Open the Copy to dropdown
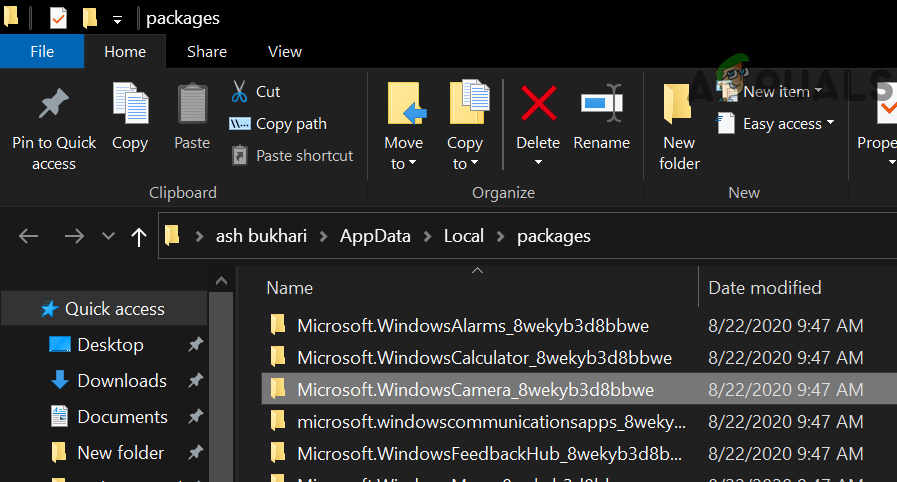Screen dimensions: 897x482 point(465,154)
